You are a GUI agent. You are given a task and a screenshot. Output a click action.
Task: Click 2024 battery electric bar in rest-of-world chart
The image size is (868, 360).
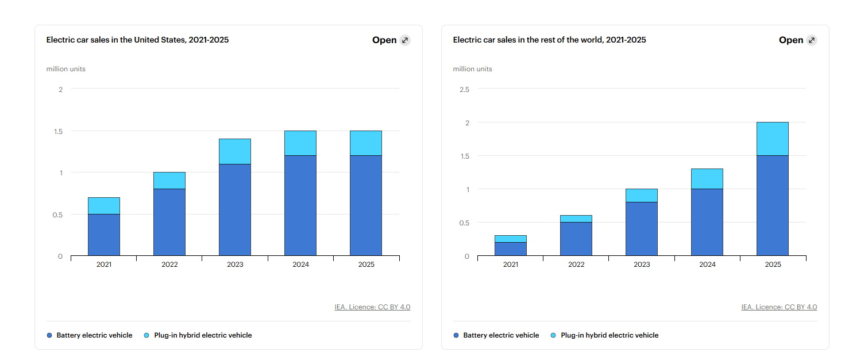[x=707, y=222]
